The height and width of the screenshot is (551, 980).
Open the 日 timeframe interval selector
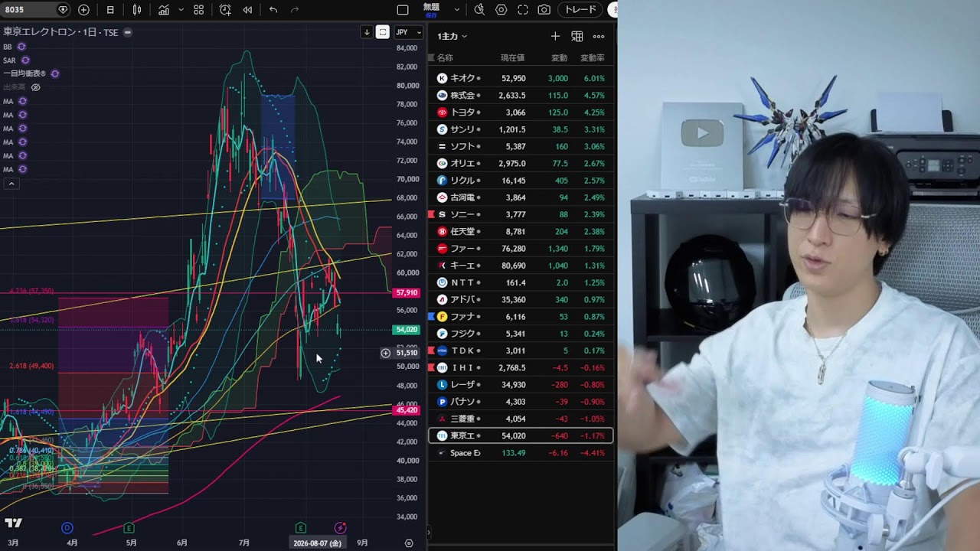coord(110,10)
